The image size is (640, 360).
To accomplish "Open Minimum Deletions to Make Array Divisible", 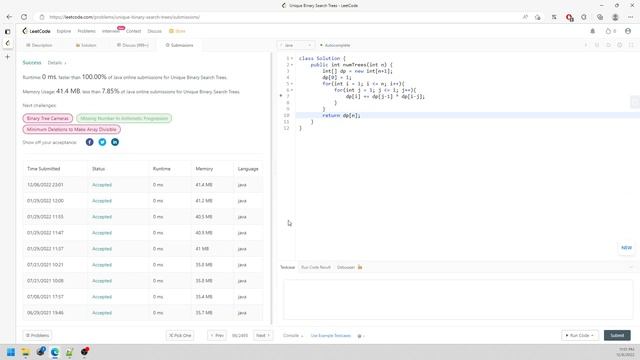I will coord(71,129).
